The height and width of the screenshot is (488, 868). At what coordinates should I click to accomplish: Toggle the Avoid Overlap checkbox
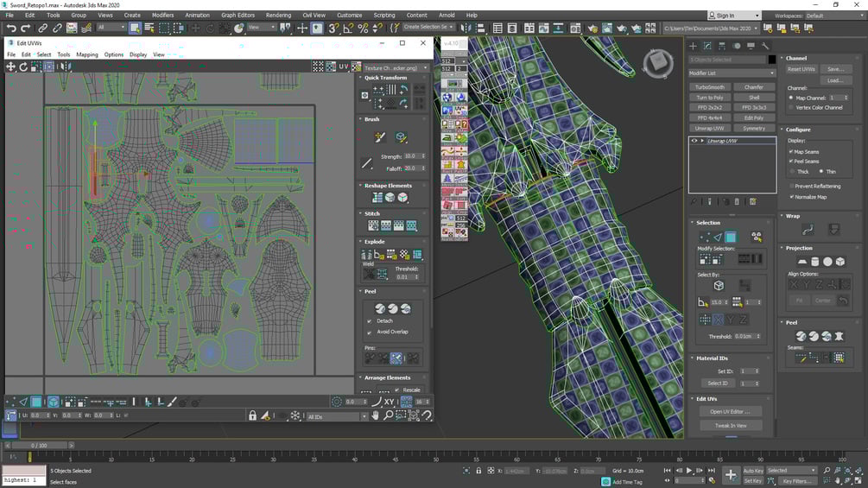click(370, 332)
